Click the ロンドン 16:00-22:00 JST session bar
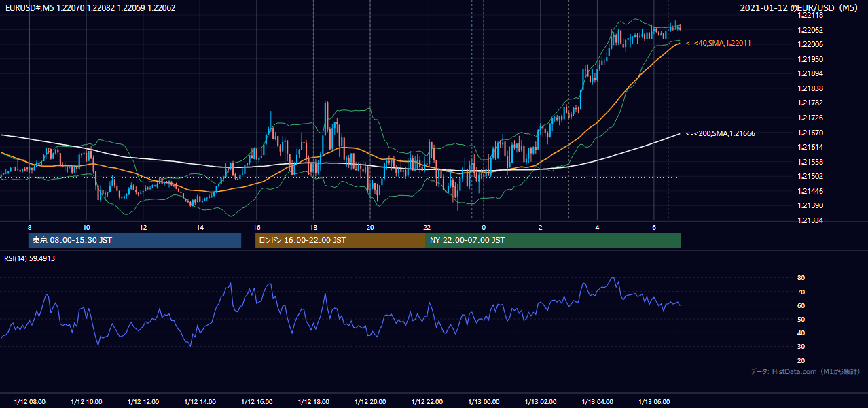868x408 pixels. (x=340, y=240)
